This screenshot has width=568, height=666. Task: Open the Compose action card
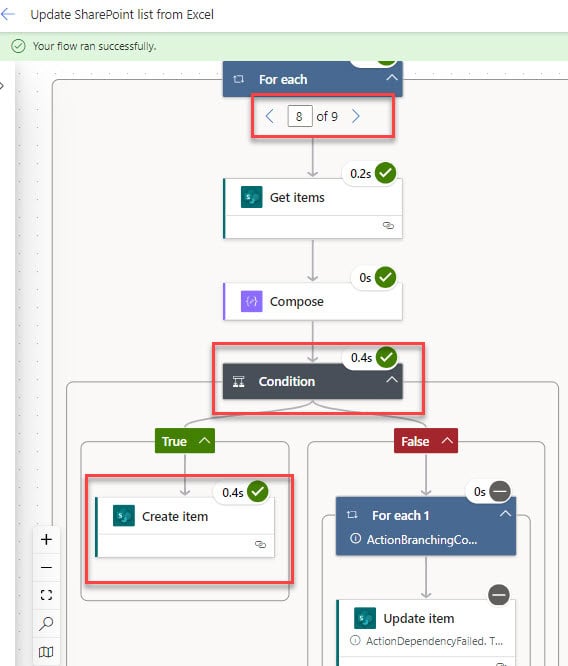click(313, 302)
